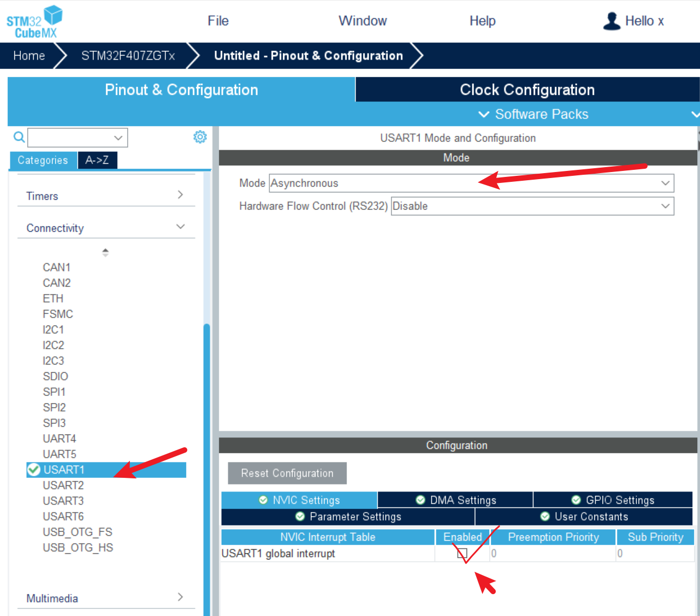
Task: Select SPI3 in the list
Action: (x=54, y=423)
